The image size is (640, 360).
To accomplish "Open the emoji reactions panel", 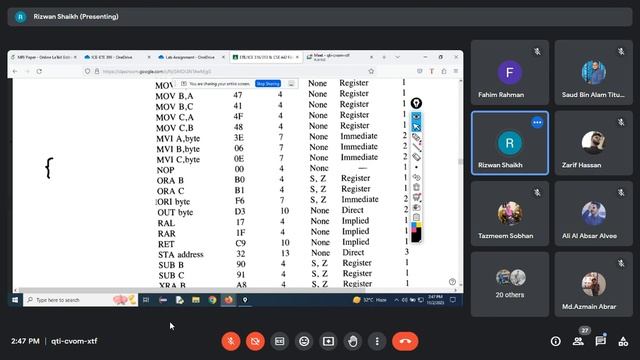I will tap(304, 341).
